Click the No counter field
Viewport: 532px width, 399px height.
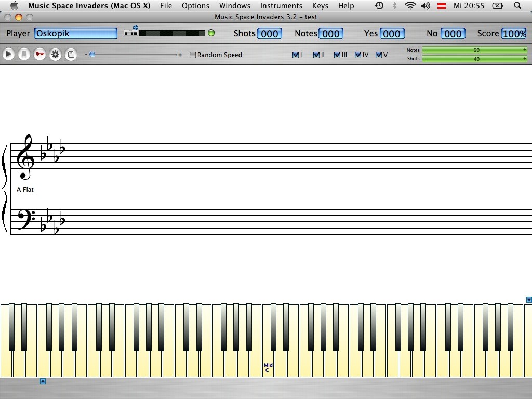pyautogui.click(x=453, y=34)
